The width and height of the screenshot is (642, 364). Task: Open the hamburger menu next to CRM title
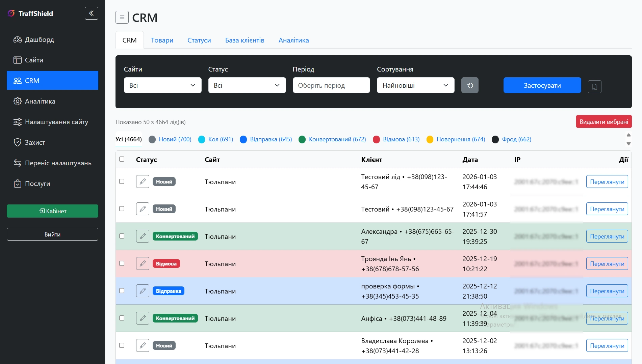122,17
